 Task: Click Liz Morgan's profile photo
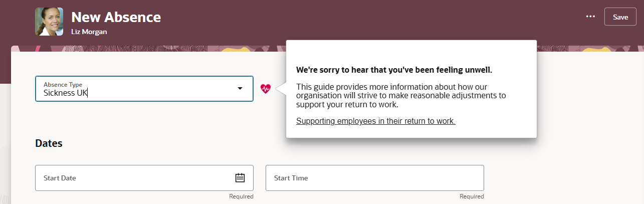pyautogui.click(x=49, y=22)
